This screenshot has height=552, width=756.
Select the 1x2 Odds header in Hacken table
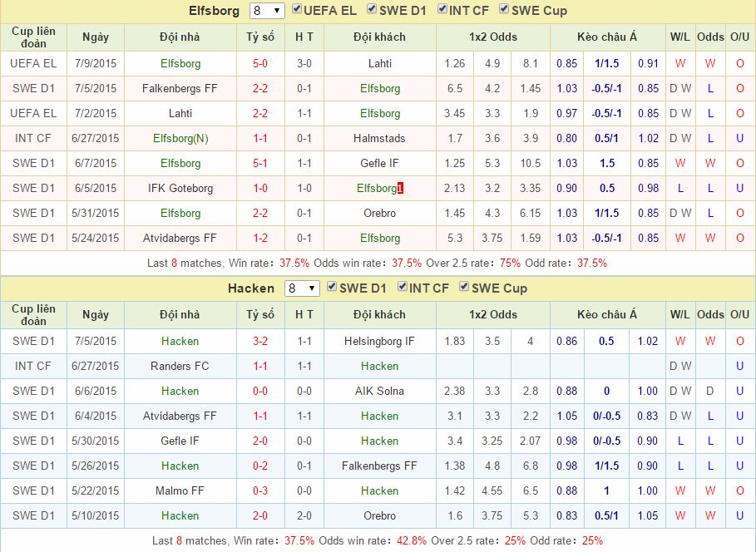492,315
